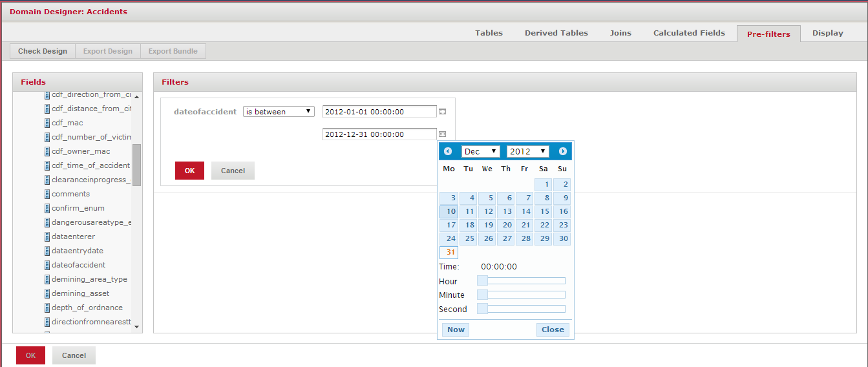Click the start date input field
The height and width of the screenshot is (367, 868).
coord(379,112)
